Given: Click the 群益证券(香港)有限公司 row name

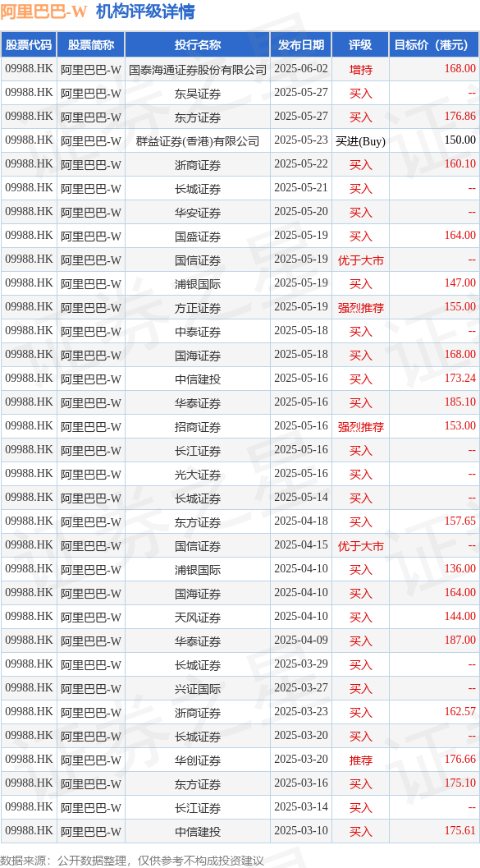Looking at the screenshot, I should coord(198,140).
